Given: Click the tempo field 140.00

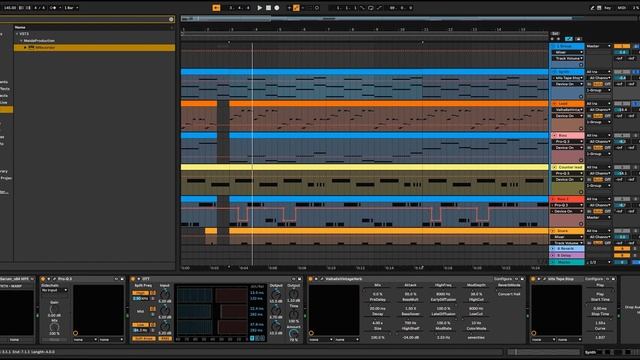Looking at the screenshot, I should point(10,8).
